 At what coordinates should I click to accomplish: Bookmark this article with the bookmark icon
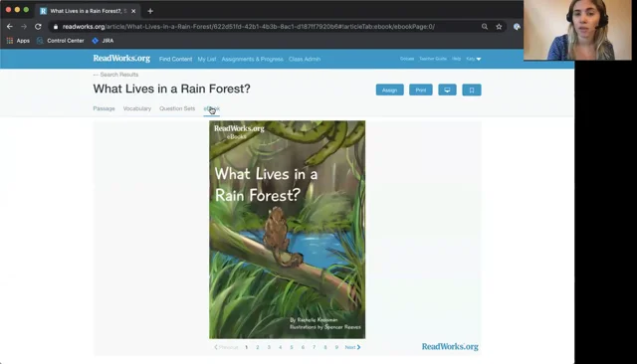click(471, 91)
